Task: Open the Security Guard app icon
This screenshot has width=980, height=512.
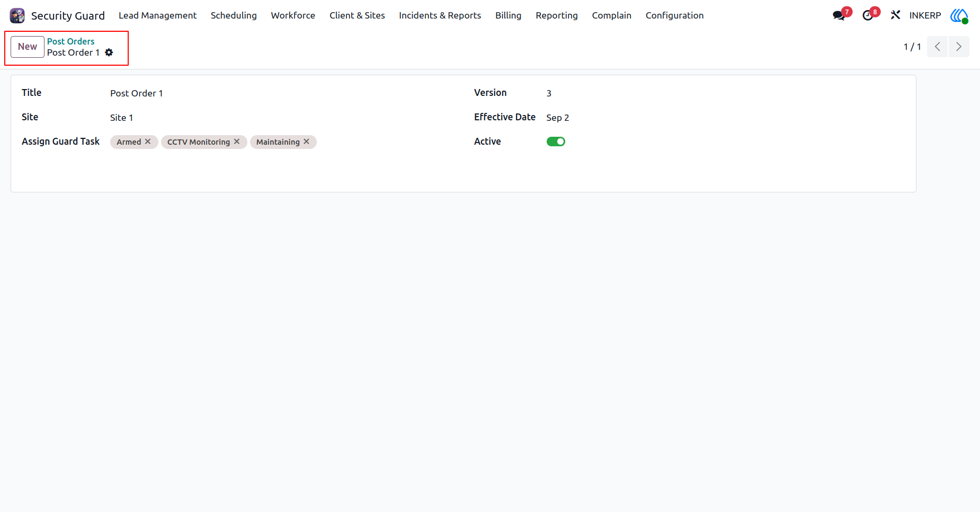Action: pos(17,15)
